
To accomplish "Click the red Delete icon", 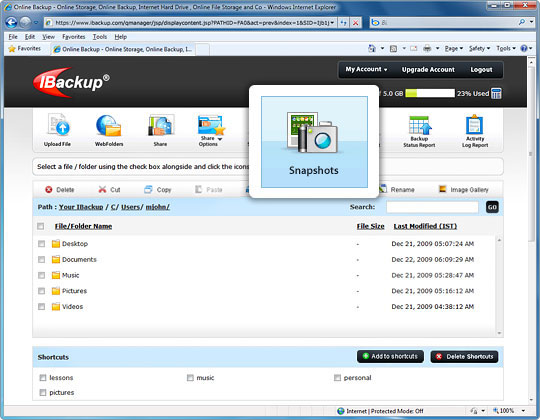I will tap(49, 189).
